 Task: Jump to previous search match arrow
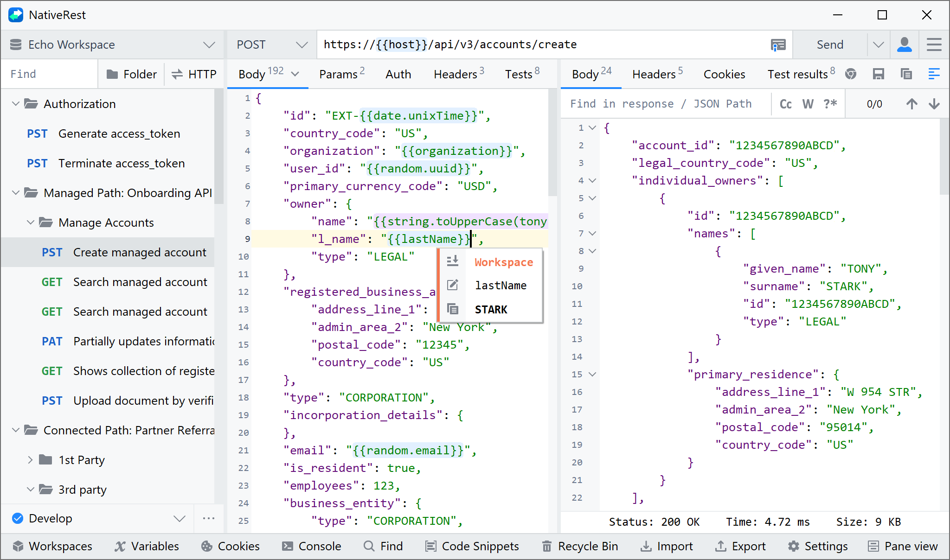[911, 104]
